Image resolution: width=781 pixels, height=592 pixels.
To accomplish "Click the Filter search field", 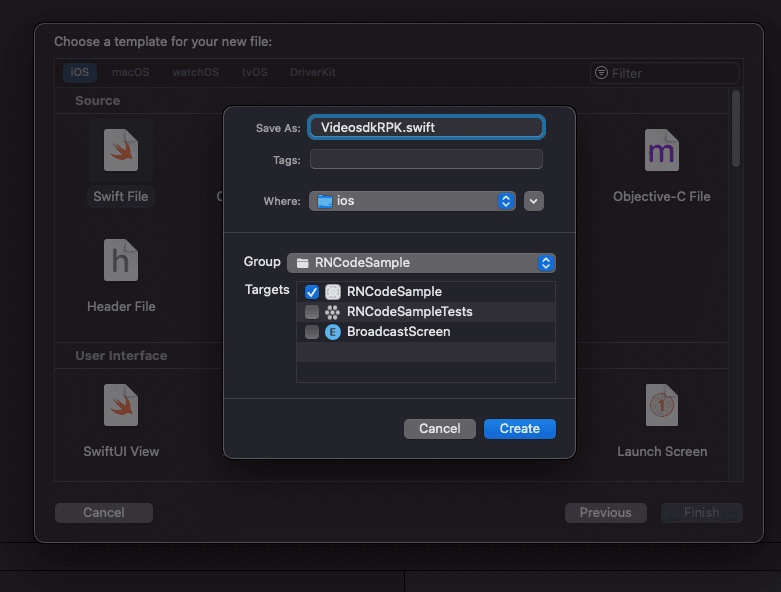I will [x=665, y=73].
